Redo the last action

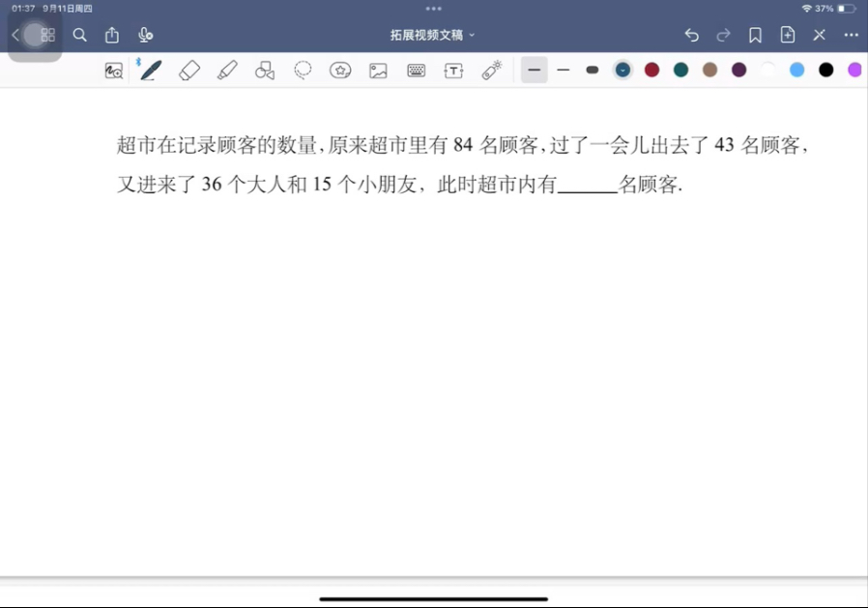tap(723, 35)
